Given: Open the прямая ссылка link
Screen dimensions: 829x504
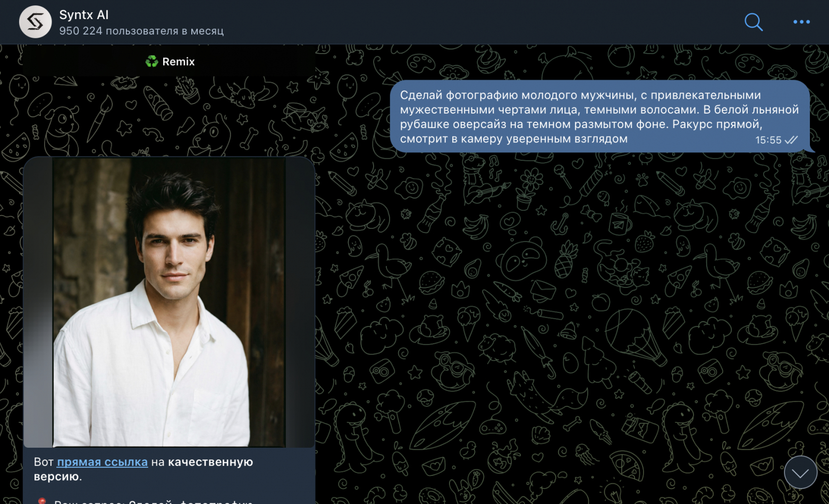Looking at the screenshot, I should (x=102, y=462).
